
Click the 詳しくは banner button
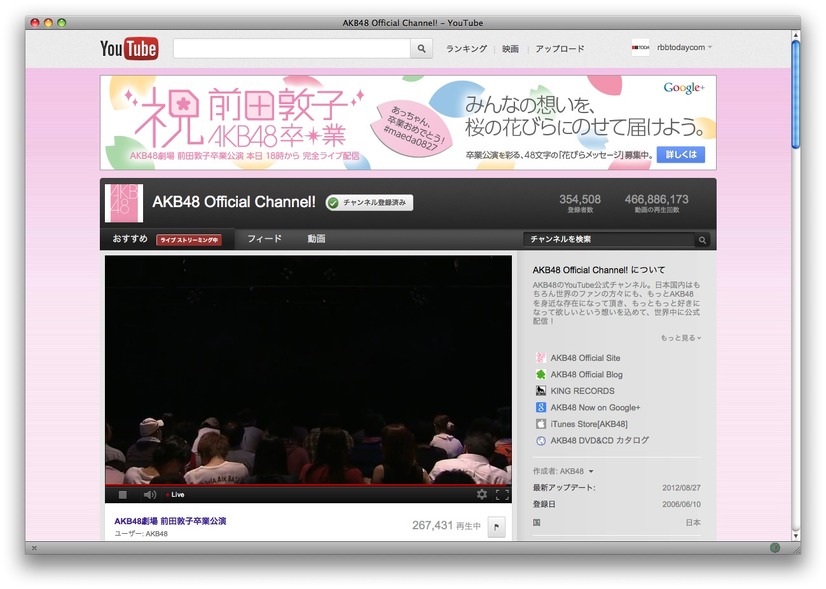pyautogui.click(x=681, y=154)
